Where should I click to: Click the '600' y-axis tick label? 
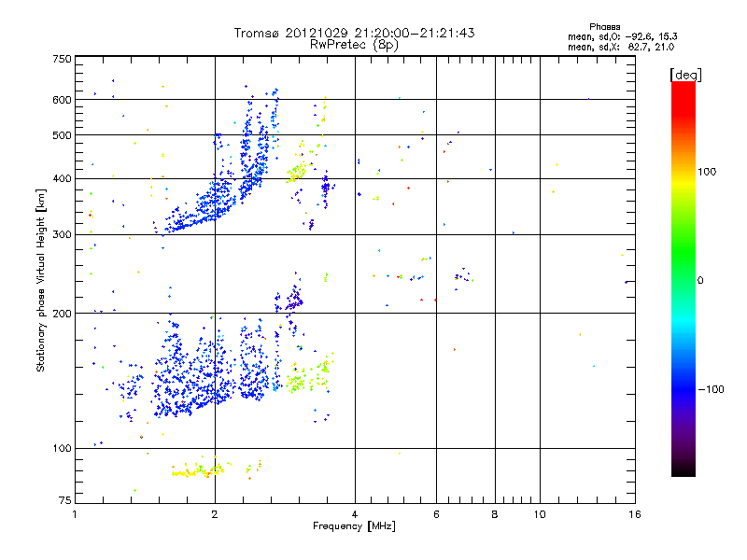pyautogui.click(x=62, y=100)
